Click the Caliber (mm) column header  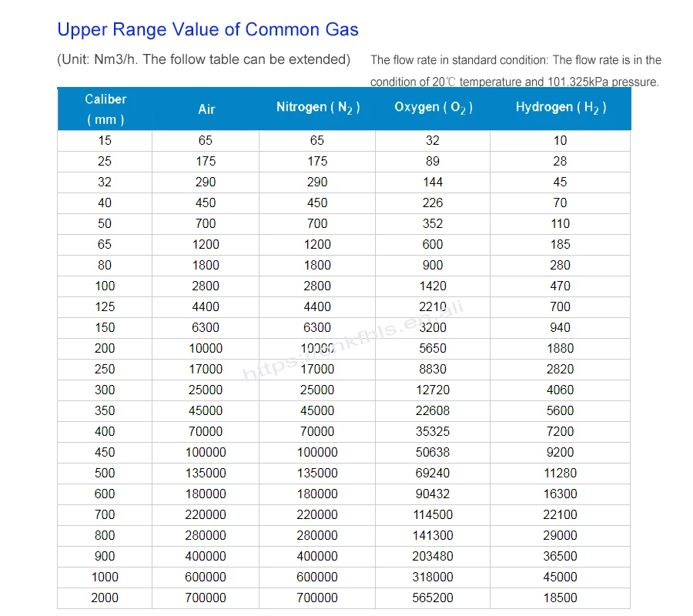click(x=105, y=109)
